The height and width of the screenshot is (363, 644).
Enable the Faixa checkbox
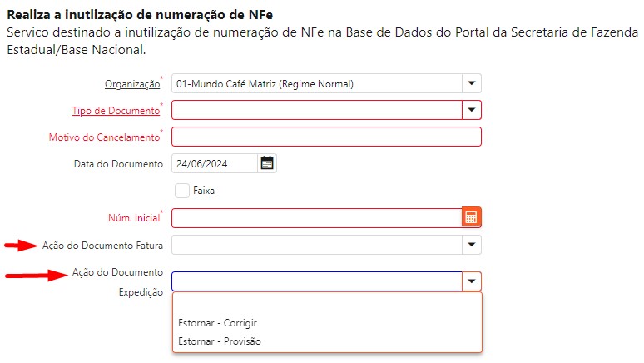[x=182, y=190]
